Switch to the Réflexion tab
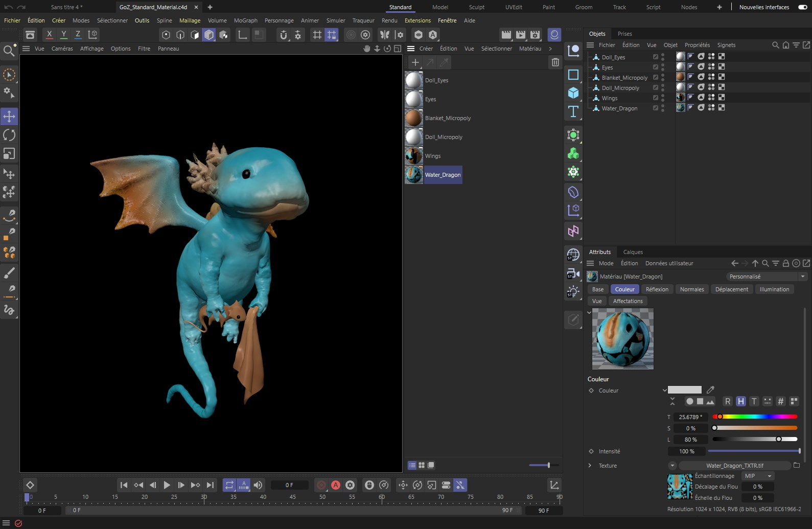The width and height of the screenshot is (812, 529). point(657,289)
